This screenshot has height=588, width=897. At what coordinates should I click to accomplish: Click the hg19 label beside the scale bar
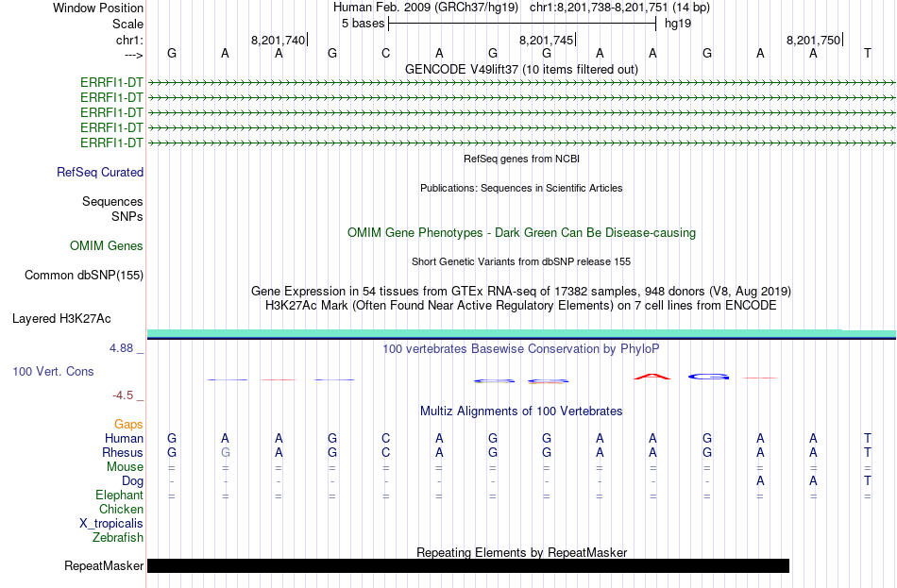[x=678, y=24]
